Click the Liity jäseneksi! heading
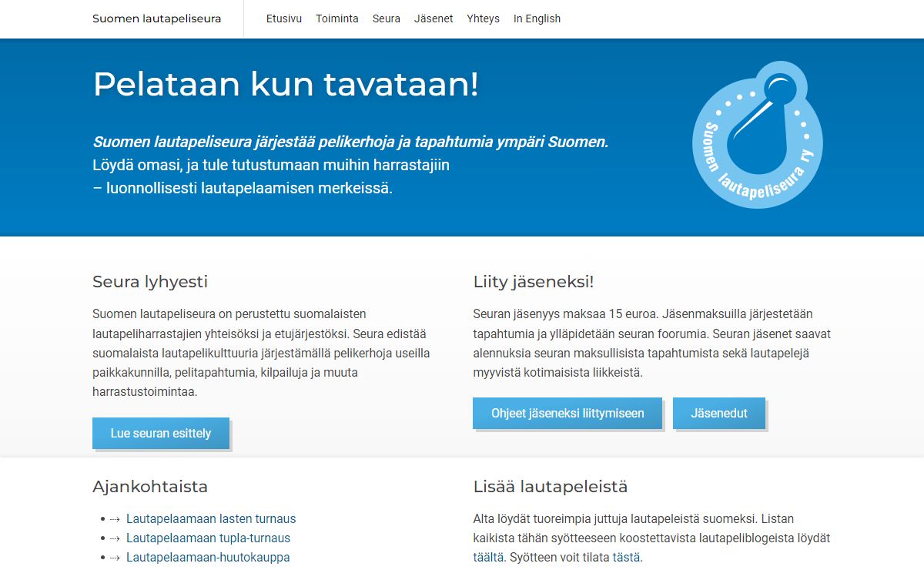The width and height of the screenshot is (924, 570). (x=534, y=282)
